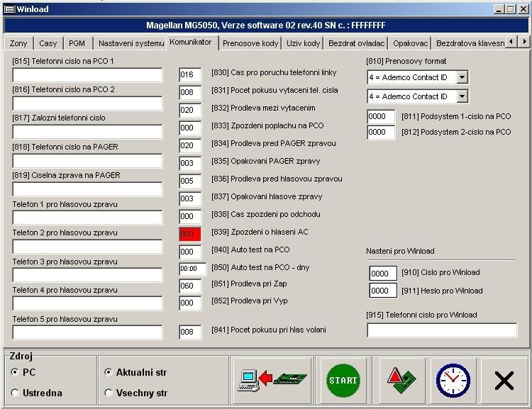Open the clock time settings icon
532x409 pixels.
pos(453,381)
